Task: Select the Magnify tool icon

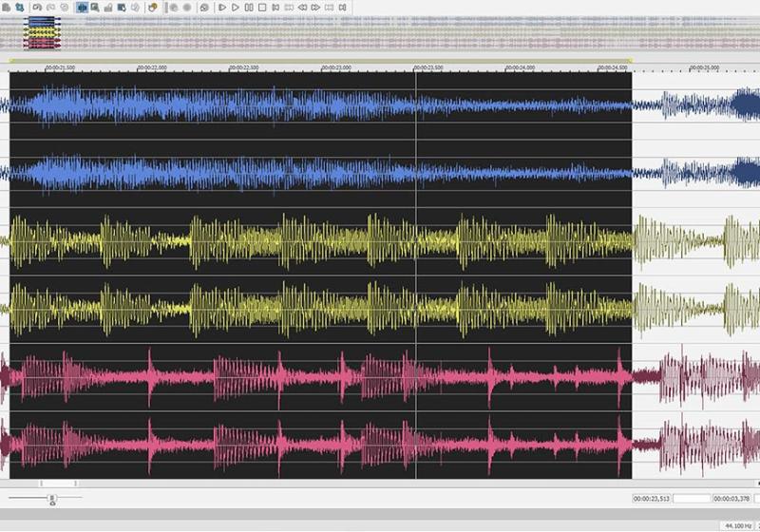Action: click(95, 8)
